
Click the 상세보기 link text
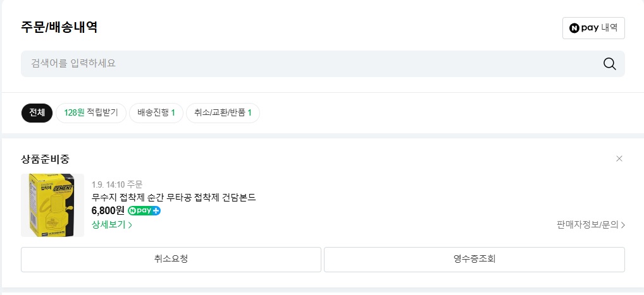pos(109,224)
